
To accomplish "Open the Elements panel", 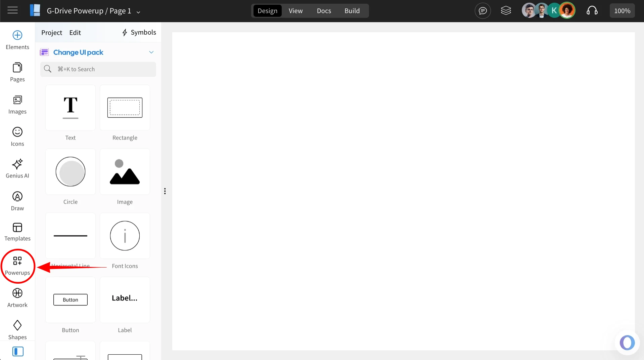I will pos(17,39).
